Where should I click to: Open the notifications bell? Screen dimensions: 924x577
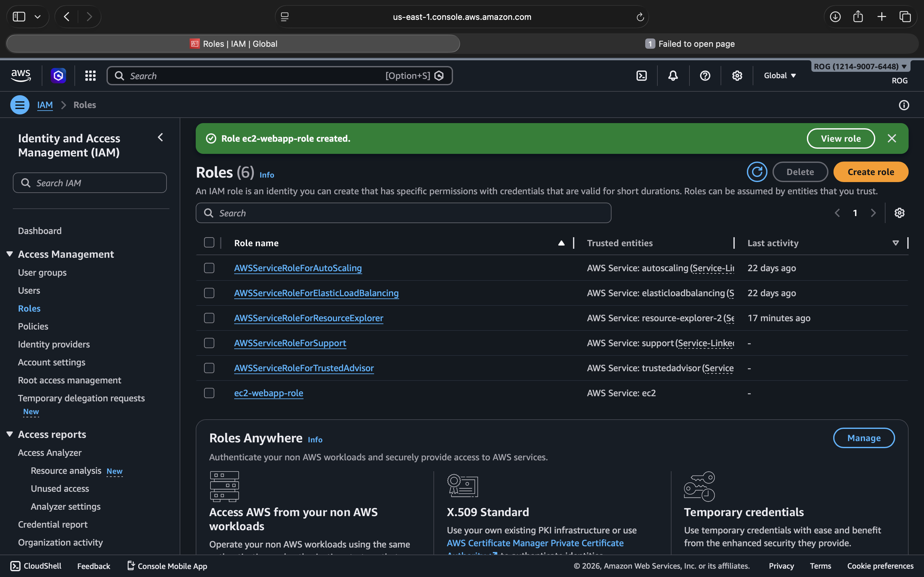673,76
